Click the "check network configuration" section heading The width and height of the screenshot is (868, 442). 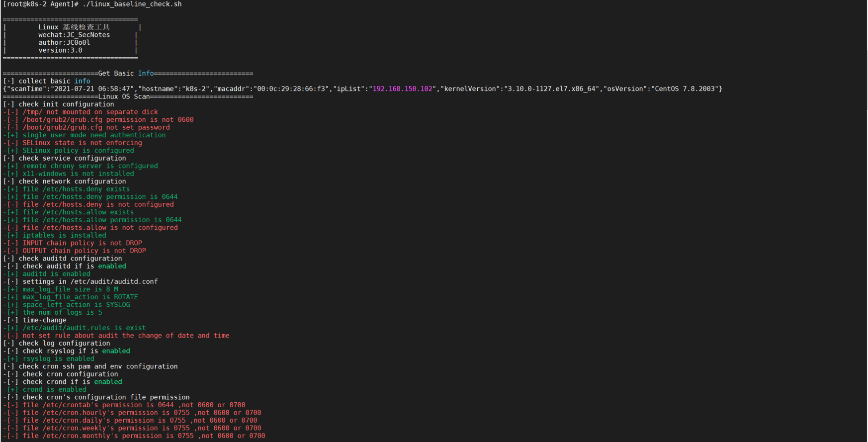[x=72, y=181]
